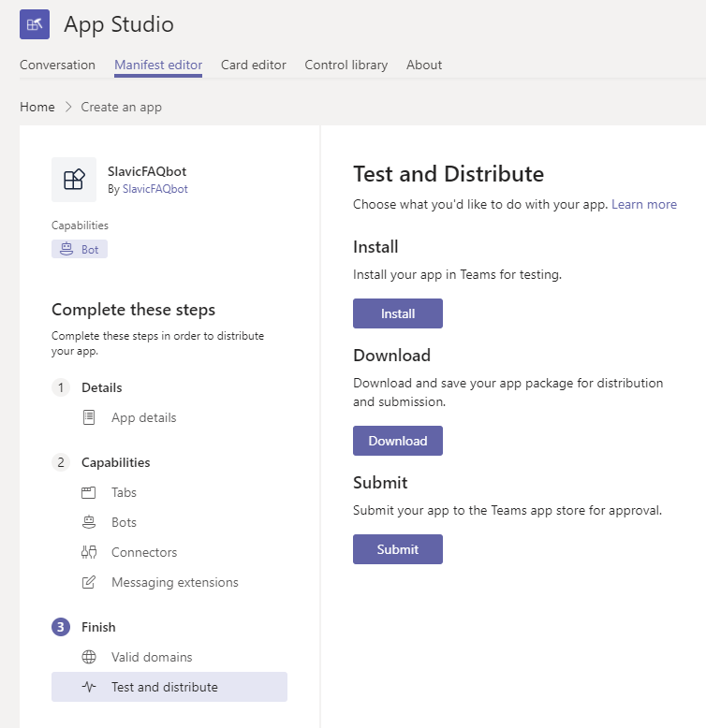The height and width of the screenshot is (728, 706).
Task: Click the step 3 number badge
Action: click(61, 627)
